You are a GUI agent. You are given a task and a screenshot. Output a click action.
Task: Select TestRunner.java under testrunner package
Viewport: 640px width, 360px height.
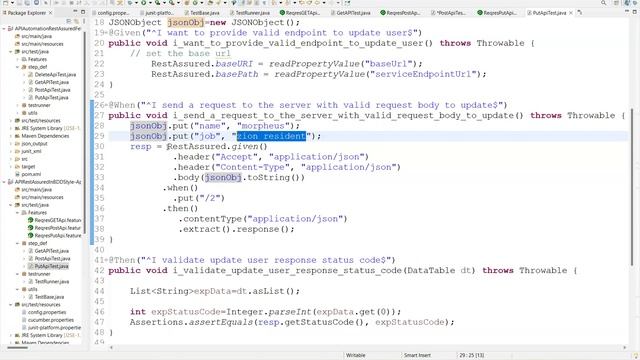(52, 282)
